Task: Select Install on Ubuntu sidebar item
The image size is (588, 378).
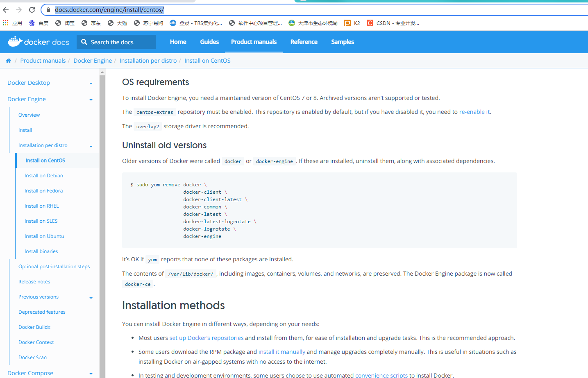Action: click(44, 236)
